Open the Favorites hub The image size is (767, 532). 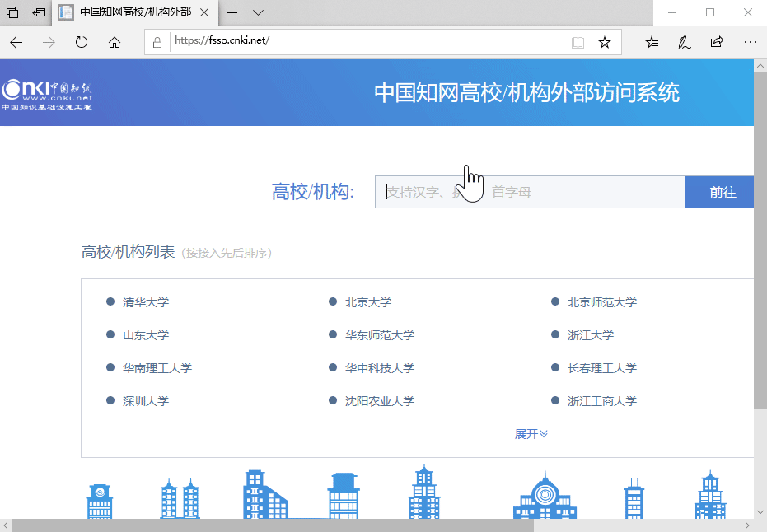(x=652, y=43)
